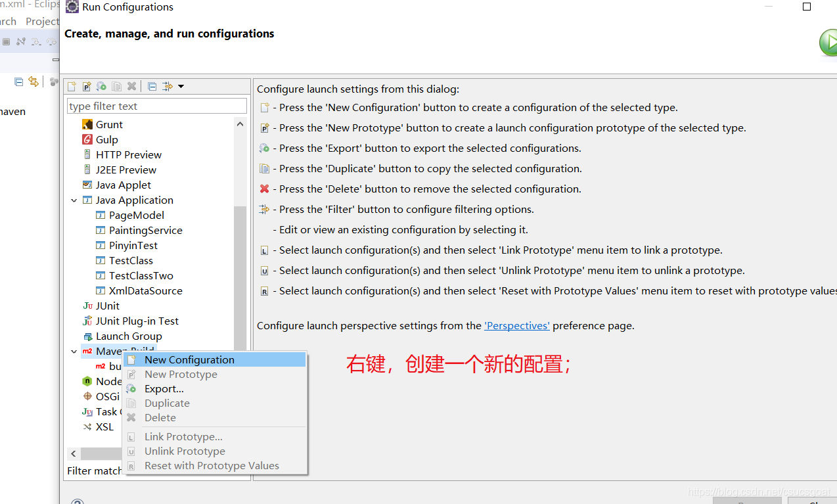
Task: Select the TestClassTwo configuration
Action: click(135, 275)
